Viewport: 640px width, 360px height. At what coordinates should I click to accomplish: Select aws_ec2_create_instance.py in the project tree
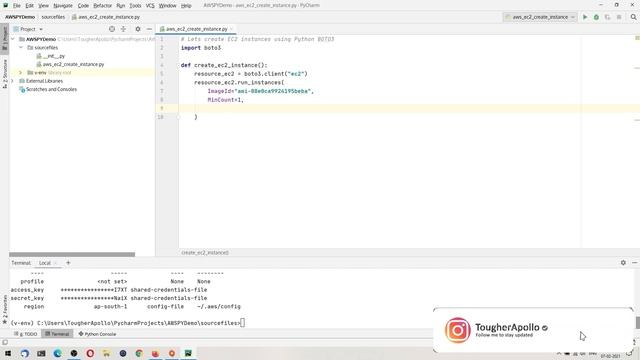(x=73, y=64)
